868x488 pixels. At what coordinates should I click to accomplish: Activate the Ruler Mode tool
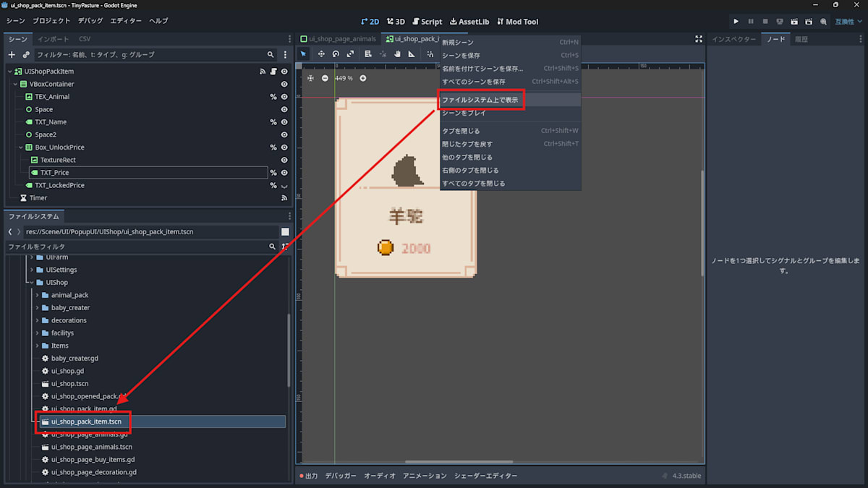coord(412,54)
